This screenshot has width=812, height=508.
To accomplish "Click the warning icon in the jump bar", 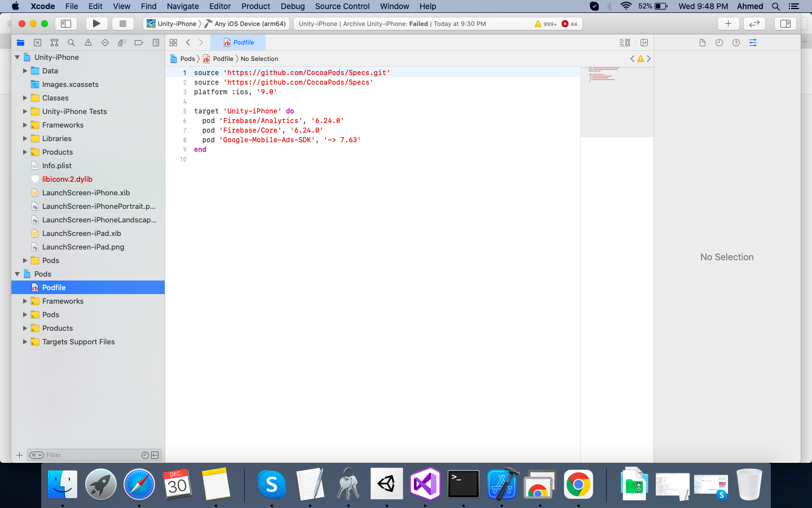I will pos(641,59).
